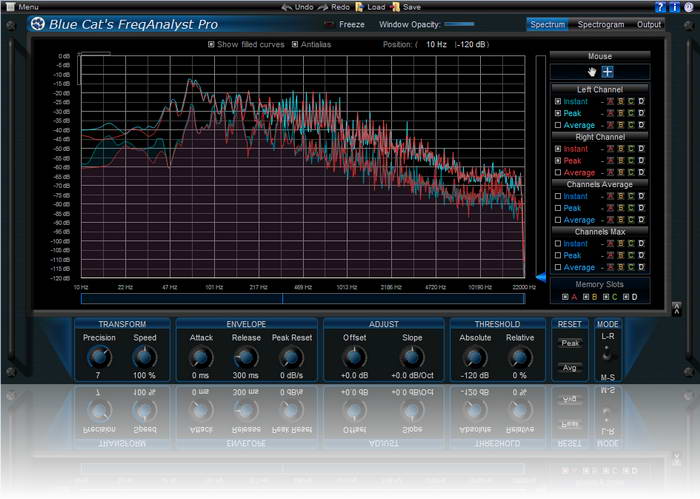The height and width of the screenshot is (499, 700).
Task: Toggle the Antialias checkbox
Action: click(x=295, y=44)
